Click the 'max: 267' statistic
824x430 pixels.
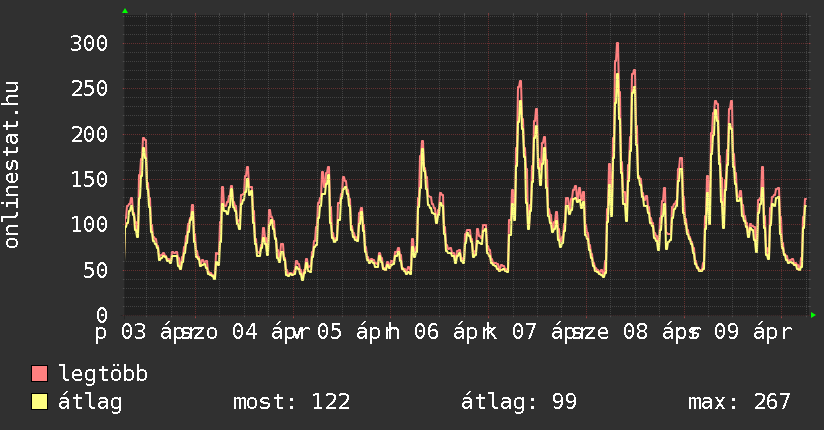(x=739, y=402)
